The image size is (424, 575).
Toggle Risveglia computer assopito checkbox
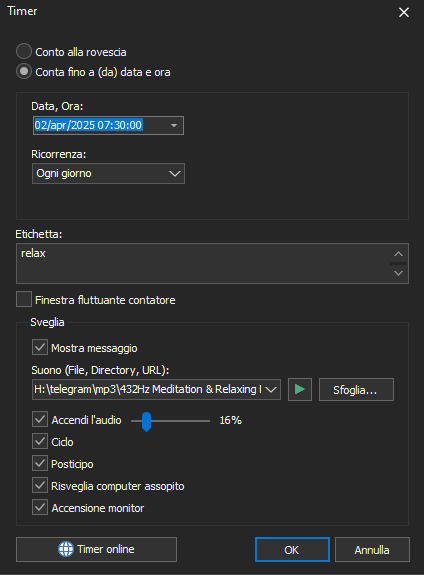point(40,485)
